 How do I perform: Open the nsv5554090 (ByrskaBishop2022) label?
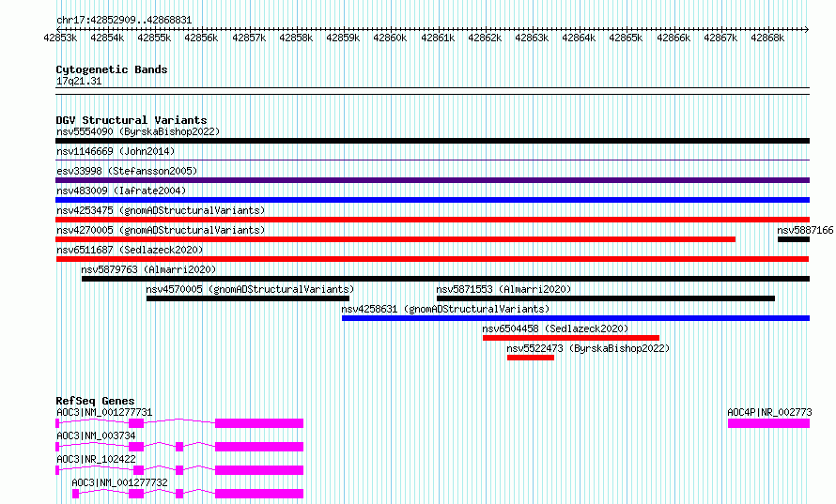[138, 131]
